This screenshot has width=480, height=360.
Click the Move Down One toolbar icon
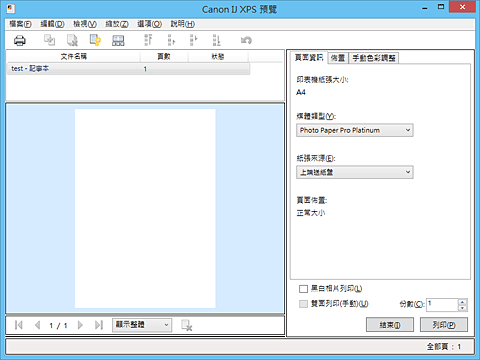(x=193, y=40)
